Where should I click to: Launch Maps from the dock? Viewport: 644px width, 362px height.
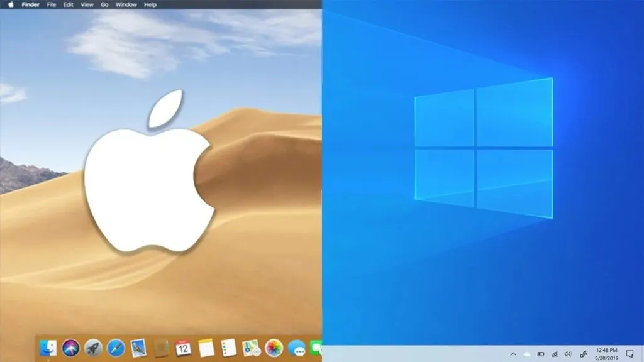click(x=251, y=347)
